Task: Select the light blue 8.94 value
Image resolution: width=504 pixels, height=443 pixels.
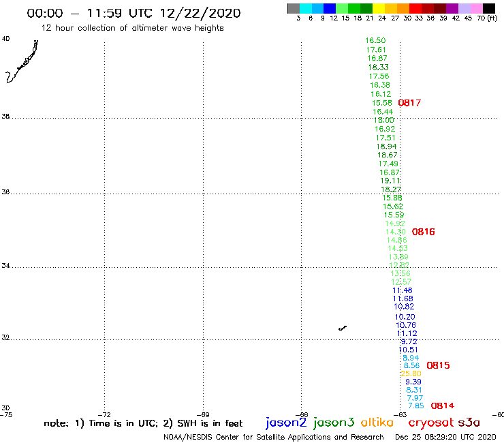Action: click(411, 358)
